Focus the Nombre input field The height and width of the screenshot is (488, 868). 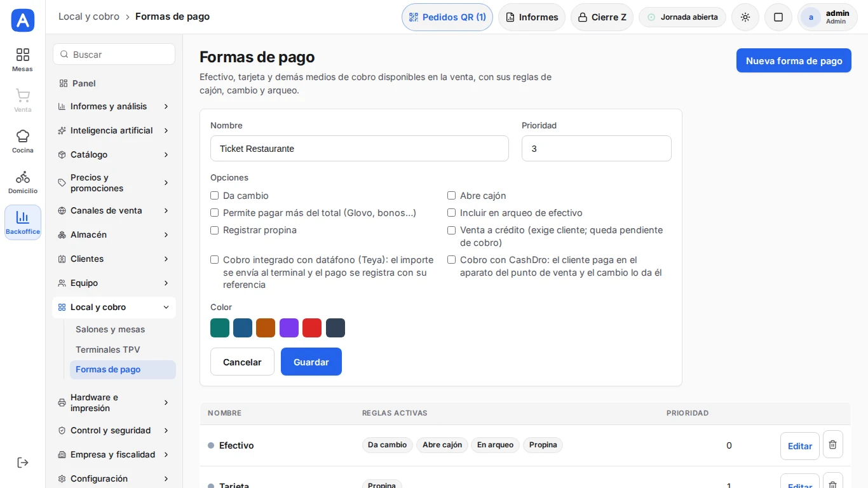coord(360,148)
